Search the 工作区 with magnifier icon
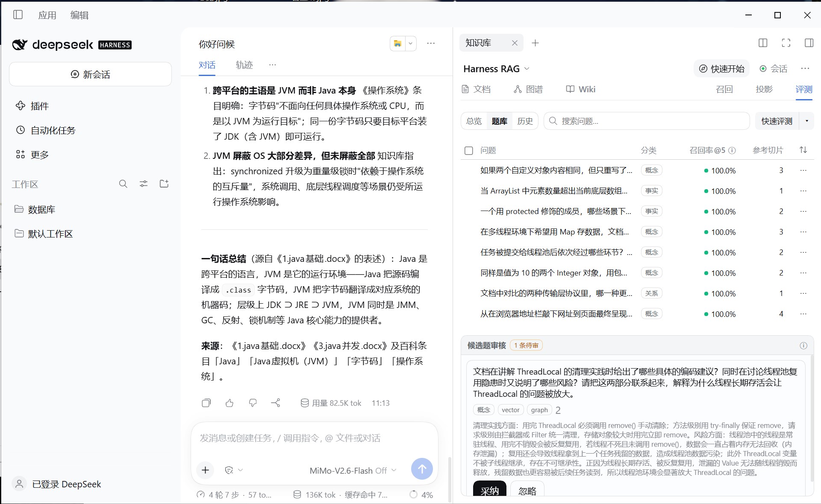 tap(123, 184)
